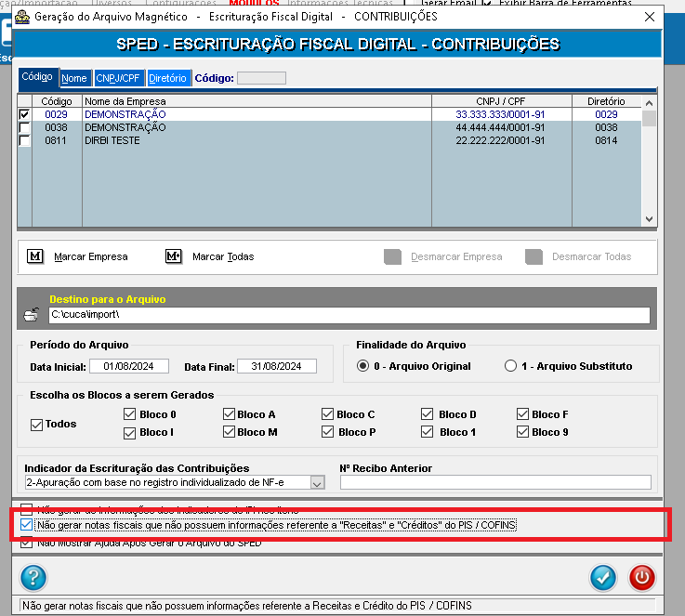This screenshot has height=616, width=685.
Task: Click the application icon in the title bar
Action: (22, 17)
